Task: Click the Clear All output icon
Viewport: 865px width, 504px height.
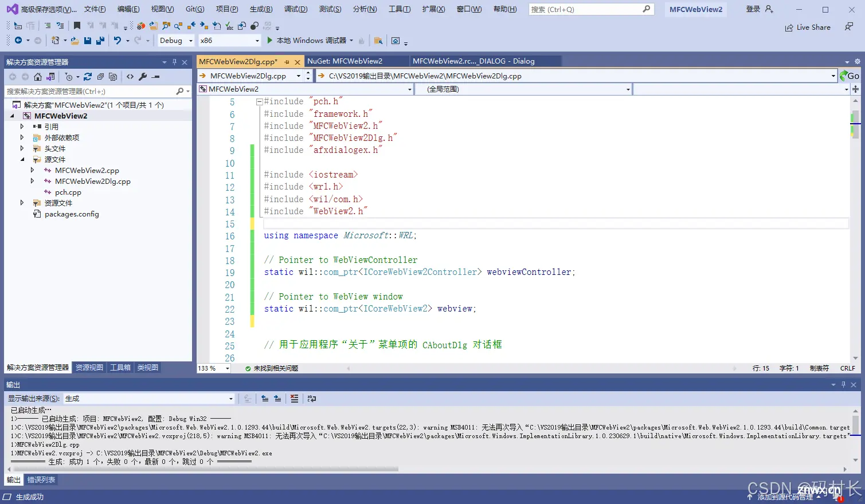Action: pyautogui.click(x=295, y=399)
